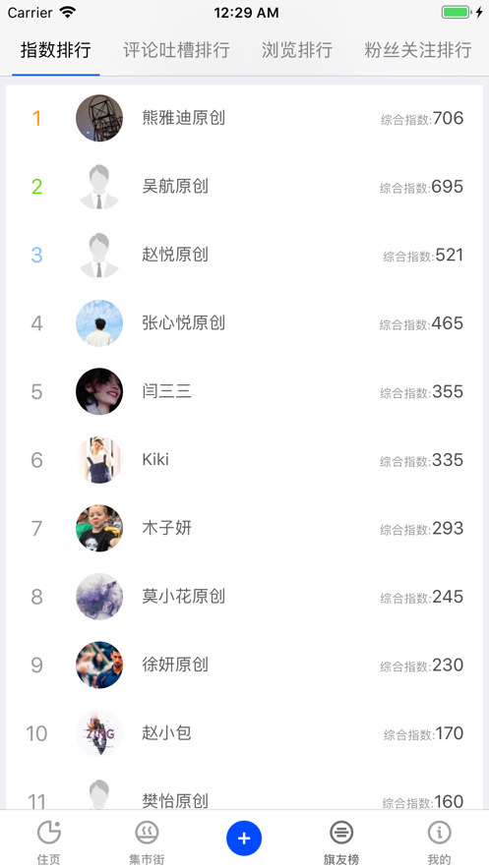Image resolution: width=489 pixels, height=868 pixels.
Task: Select 赵小包's ZING avatar
Action: click(99, 733)
